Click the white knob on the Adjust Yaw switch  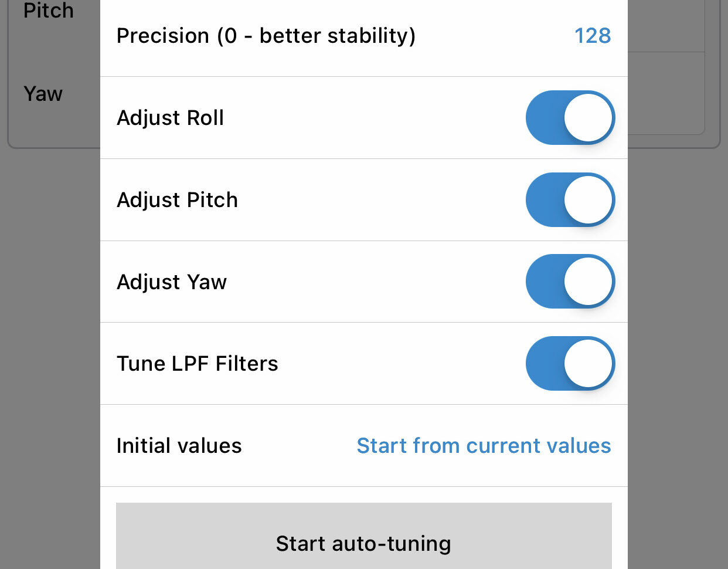tap(588, 282)
